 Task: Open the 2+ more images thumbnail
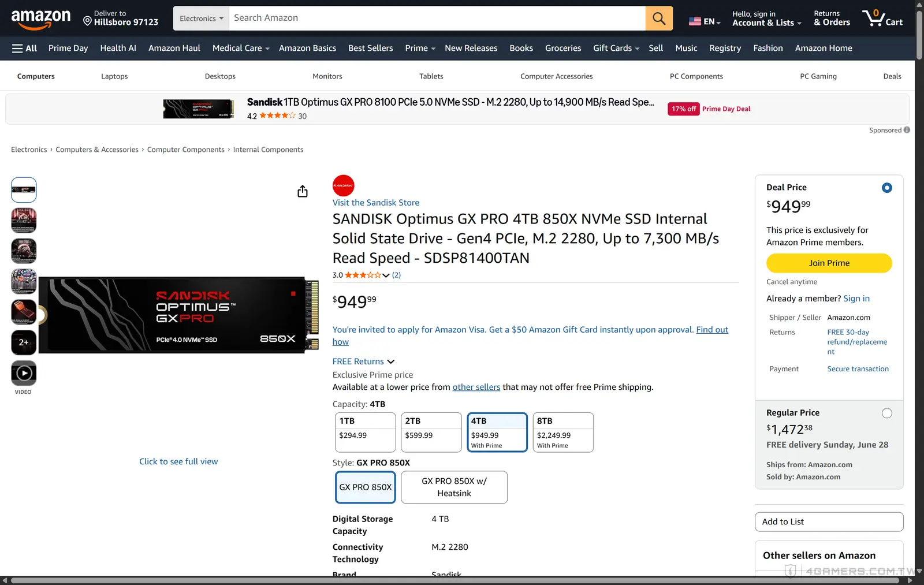click(24, 342)
